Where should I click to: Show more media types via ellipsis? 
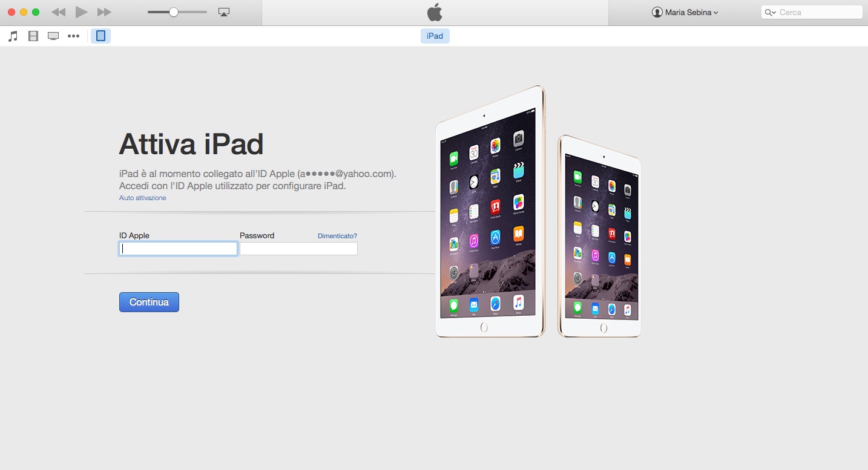(x=73, y=36)
